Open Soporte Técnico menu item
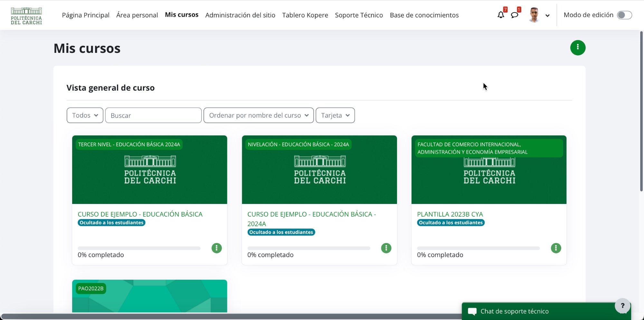Image resolution: width=644 pixels, height=320 pixels. pos(359,15)
